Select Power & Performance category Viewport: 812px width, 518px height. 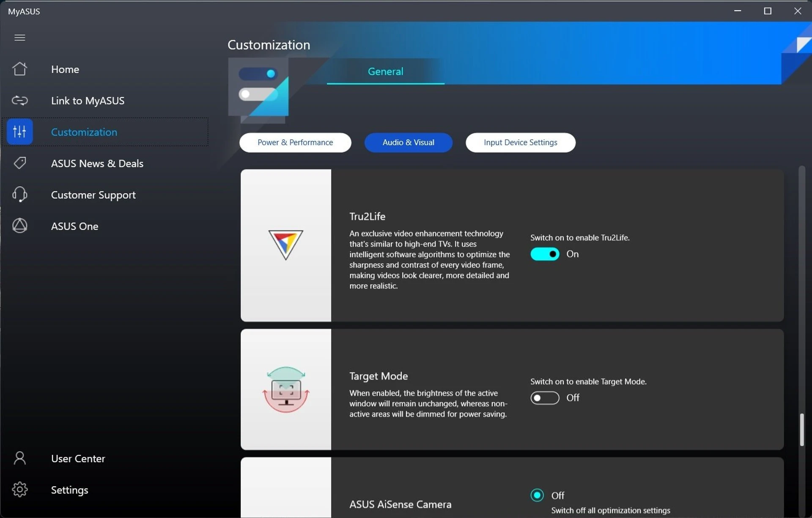[295, 142]
